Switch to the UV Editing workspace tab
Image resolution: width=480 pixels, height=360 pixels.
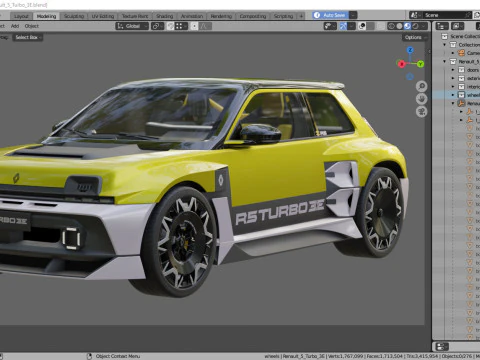103,16
